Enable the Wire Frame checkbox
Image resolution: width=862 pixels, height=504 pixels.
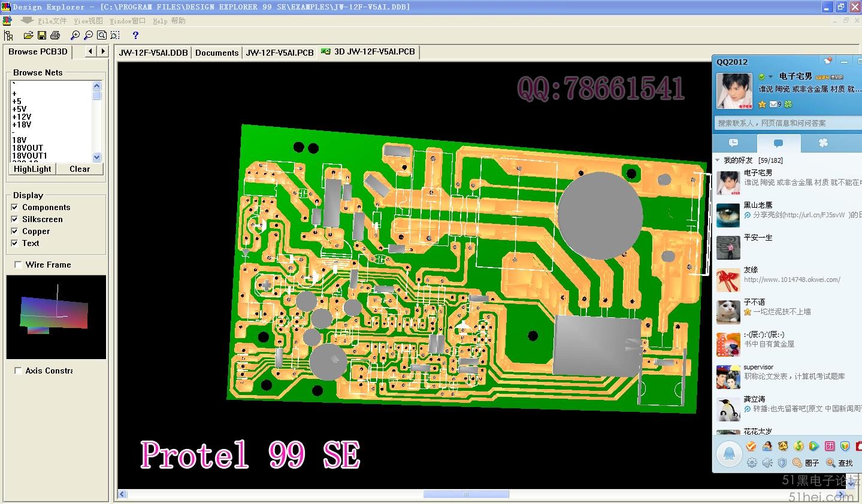point(18,265)
